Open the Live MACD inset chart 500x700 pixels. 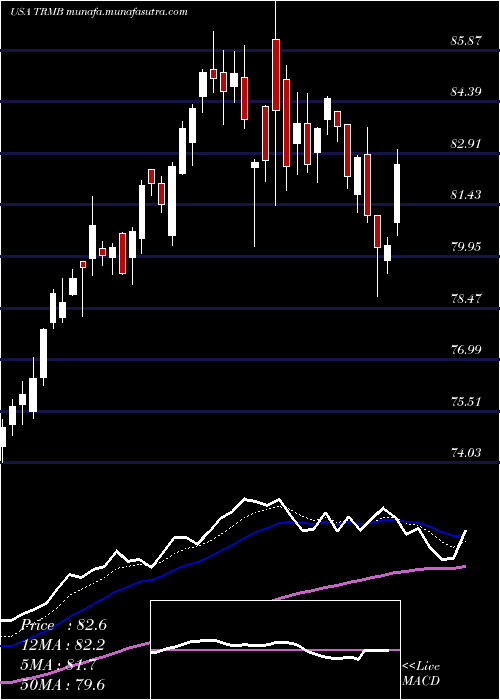tap(275, 650)
